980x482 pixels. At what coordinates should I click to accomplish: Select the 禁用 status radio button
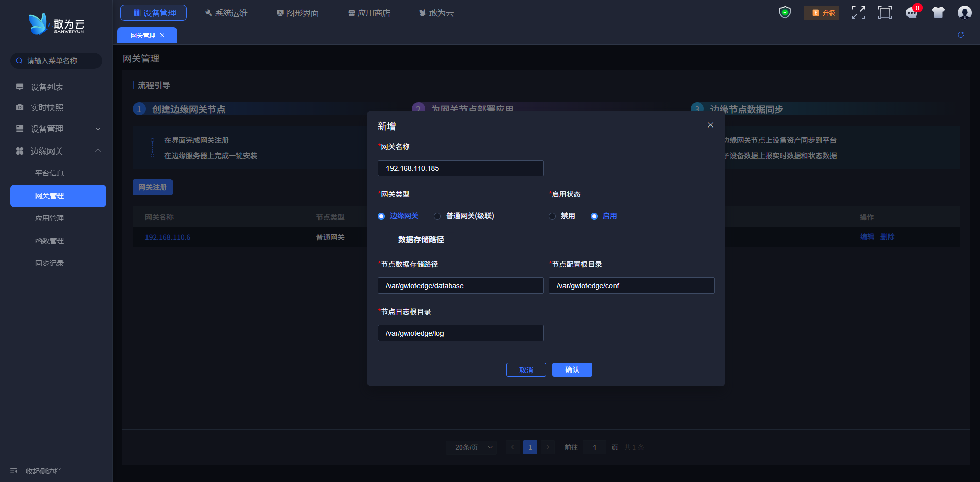tap(552, 216)
